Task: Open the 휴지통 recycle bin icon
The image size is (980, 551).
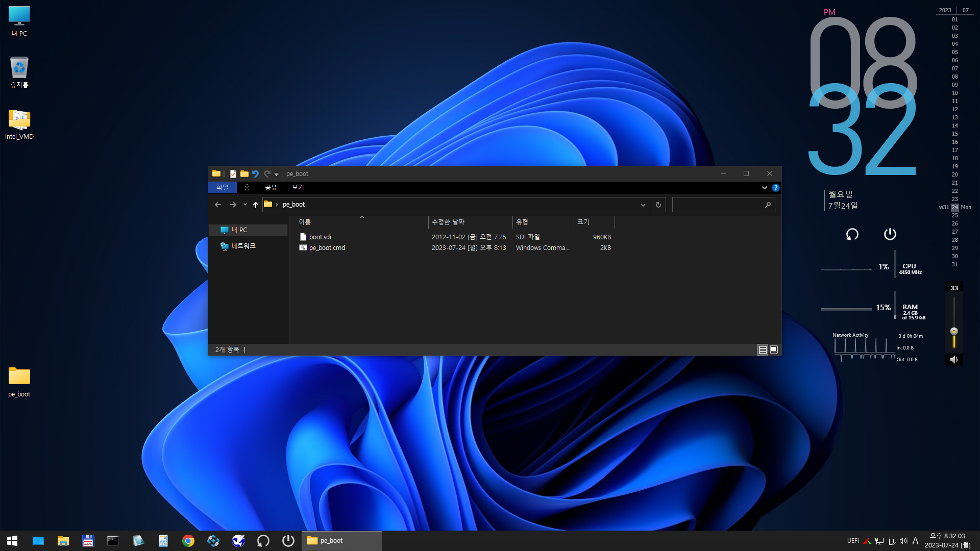Action: click(x=19, y=72)
